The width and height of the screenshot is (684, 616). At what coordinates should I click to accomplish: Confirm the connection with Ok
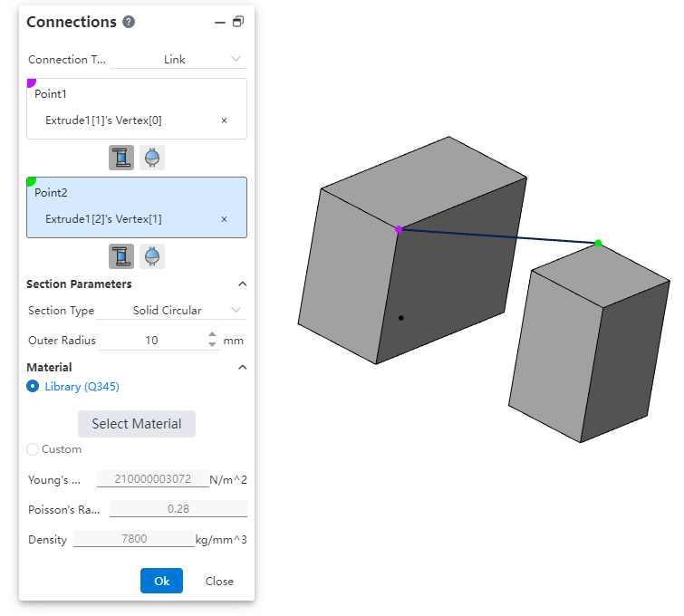(x=161, y=581)
